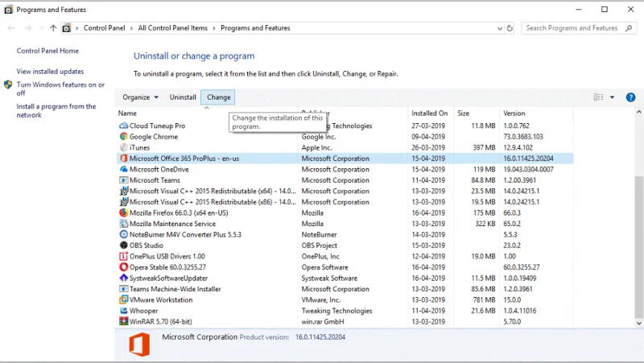
Task: Expand chevron after Control Panel breadcrumb
Action: [x=131, y=28]
